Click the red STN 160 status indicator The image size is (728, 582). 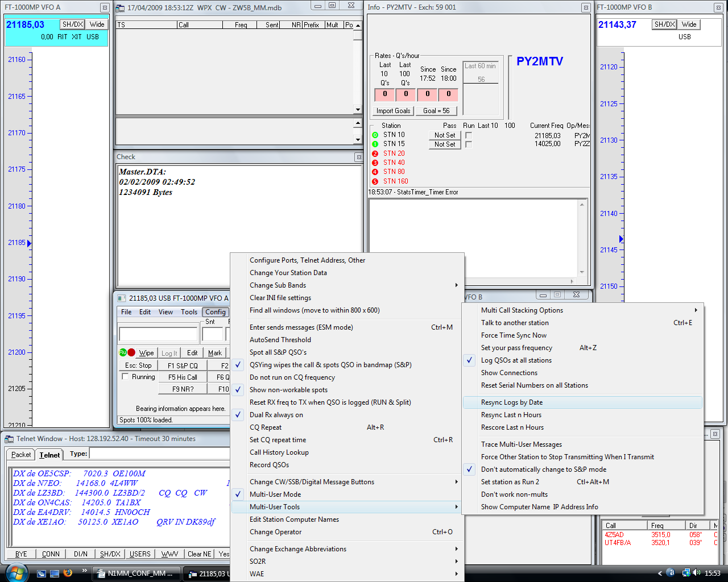(x=375, y=181)
